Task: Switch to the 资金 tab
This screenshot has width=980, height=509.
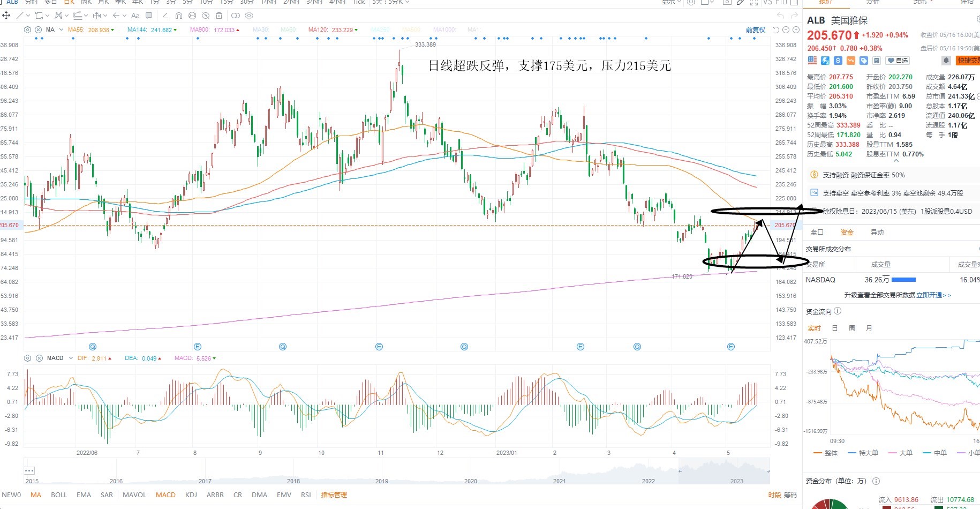Action: (847, 232)
